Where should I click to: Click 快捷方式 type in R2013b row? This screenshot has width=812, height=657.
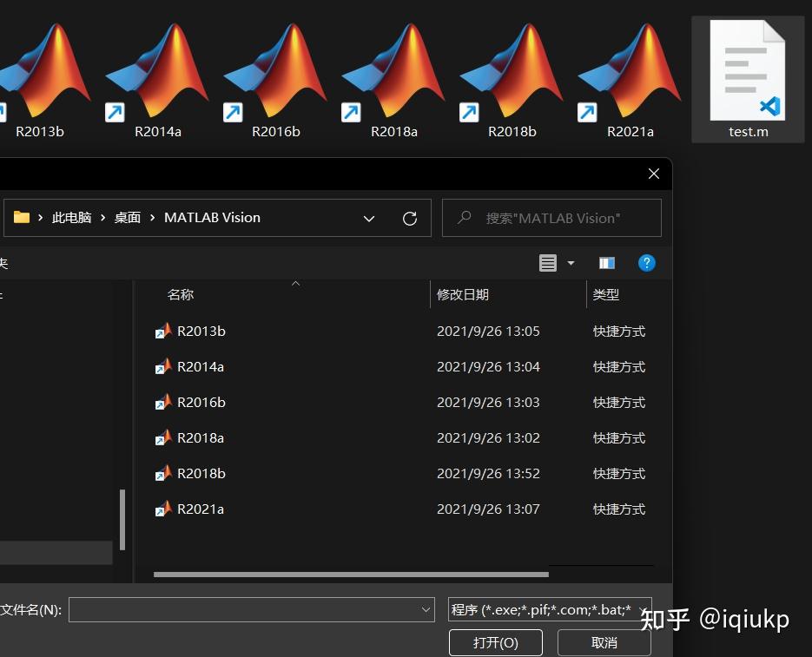pyautogui.click(x=619, y=332)
